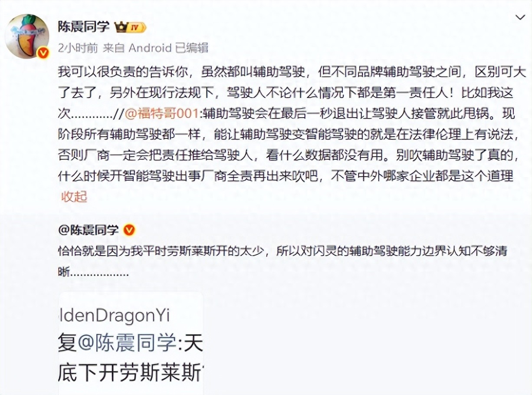
Task: Click verified badge beside reposted @陈震同学
Action: point(129,230)
